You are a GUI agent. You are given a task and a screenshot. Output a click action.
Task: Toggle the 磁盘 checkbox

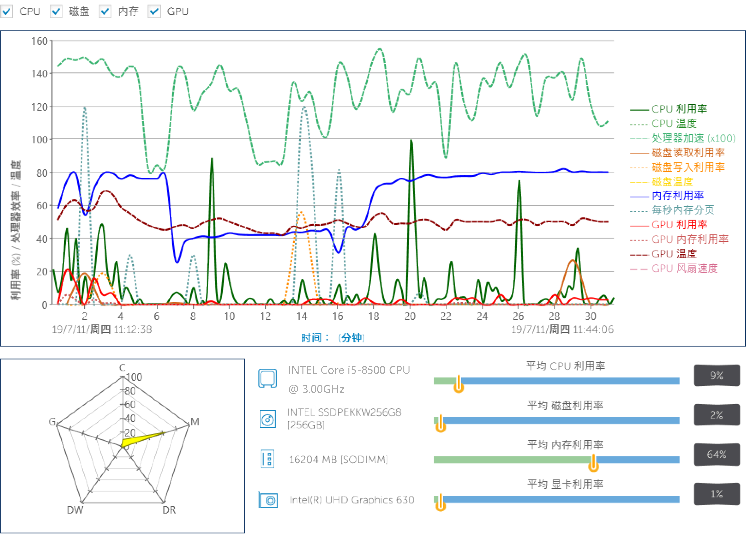[56, 12]
